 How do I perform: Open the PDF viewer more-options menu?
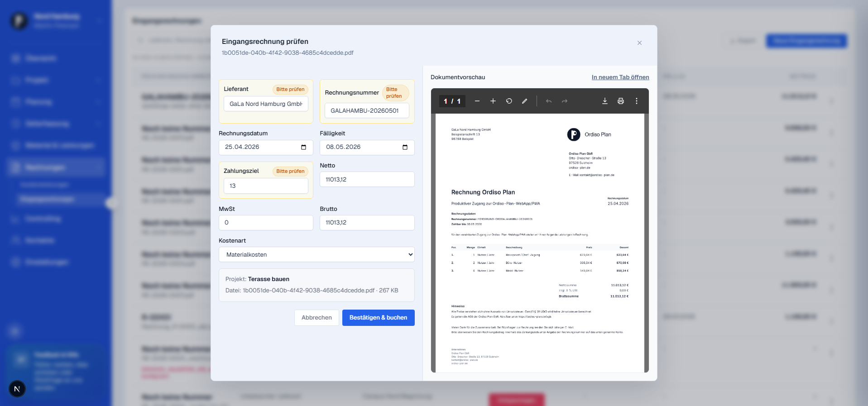[x=636, y=101]
